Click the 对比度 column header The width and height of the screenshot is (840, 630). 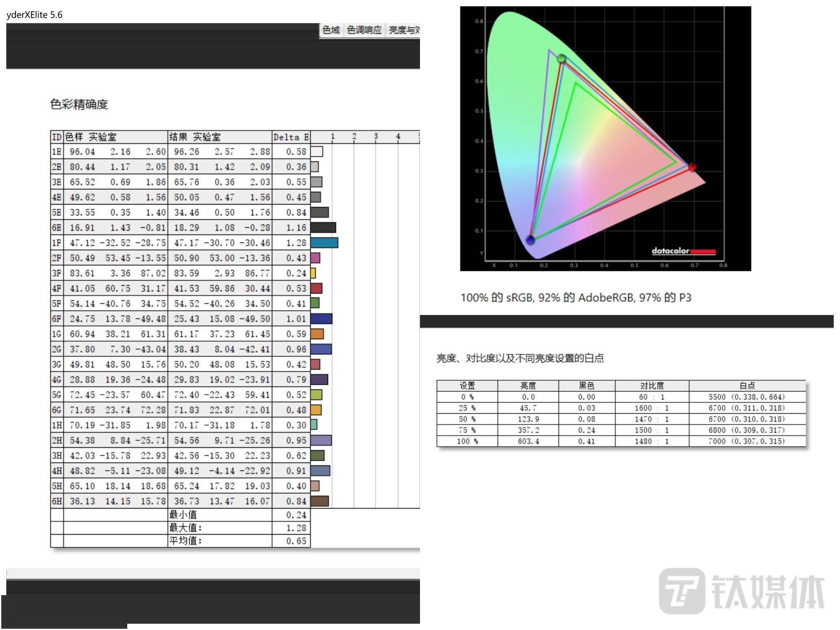[652, 386]
